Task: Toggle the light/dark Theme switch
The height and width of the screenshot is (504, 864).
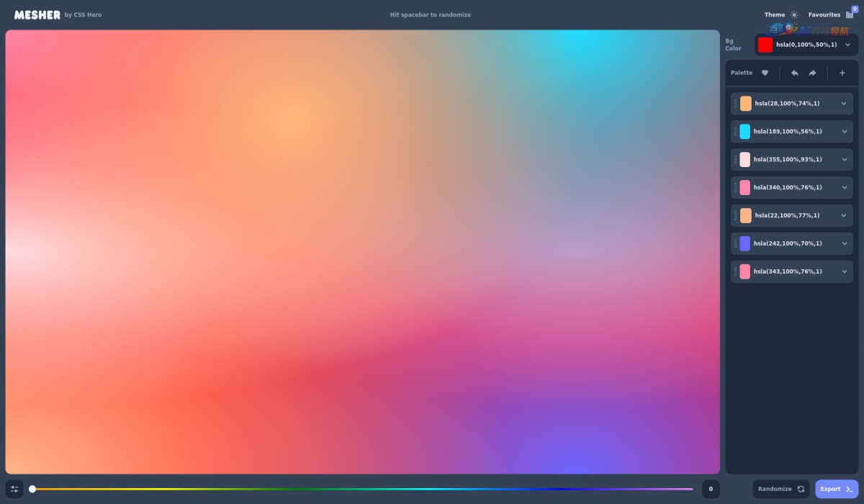Action: [794, 14]
